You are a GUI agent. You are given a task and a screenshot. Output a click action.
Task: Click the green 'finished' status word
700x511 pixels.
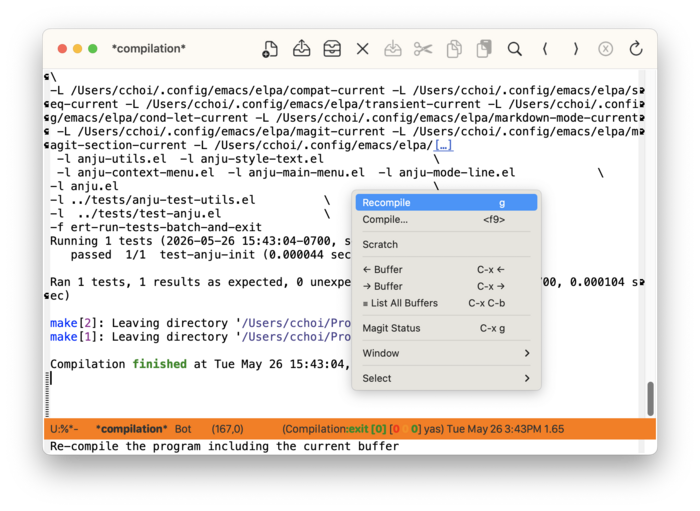click(x=159, y=364)
